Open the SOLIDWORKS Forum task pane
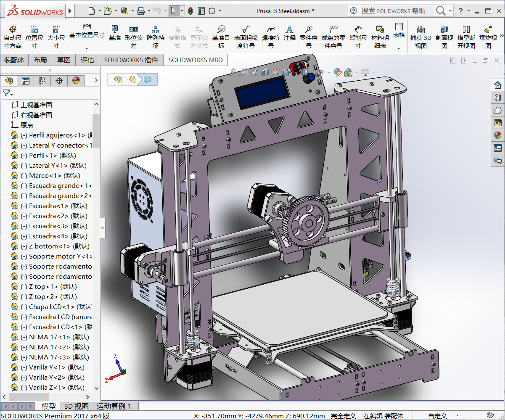 498,160
